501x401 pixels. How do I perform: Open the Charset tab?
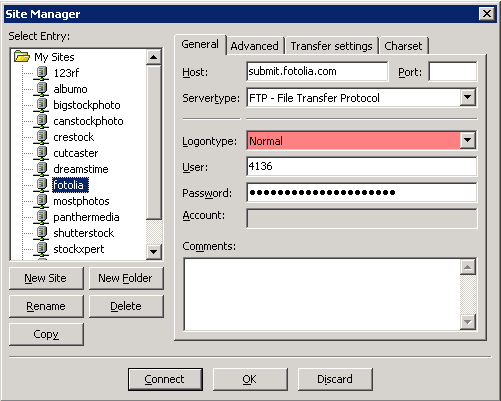point(403,46)
